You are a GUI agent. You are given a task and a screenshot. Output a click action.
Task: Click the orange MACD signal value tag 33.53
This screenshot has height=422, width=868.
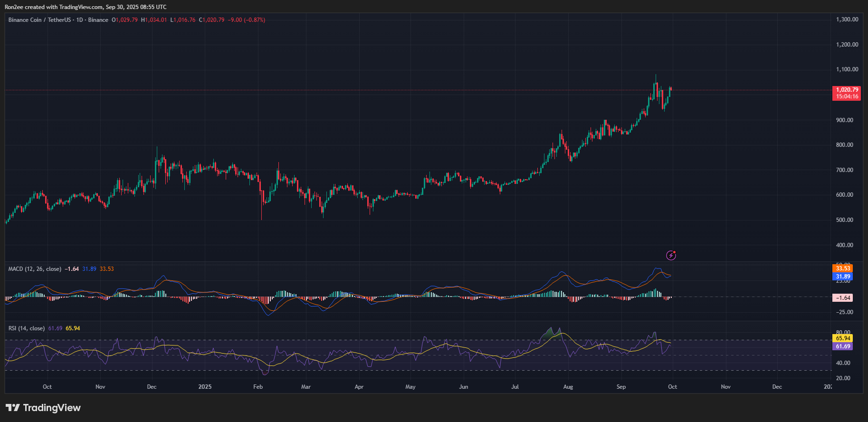(x=843, y=269)
